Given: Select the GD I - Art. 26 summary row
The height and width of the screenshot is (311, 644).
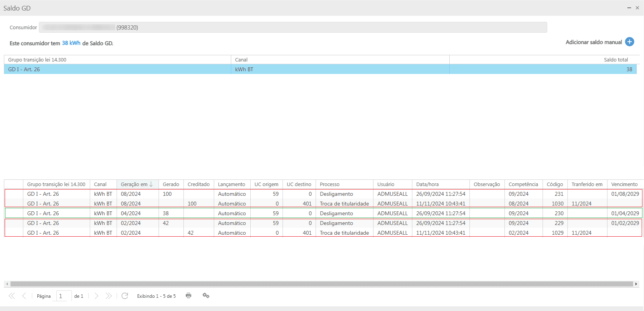Looking at the screenshot, I should (x=117, y=69).
